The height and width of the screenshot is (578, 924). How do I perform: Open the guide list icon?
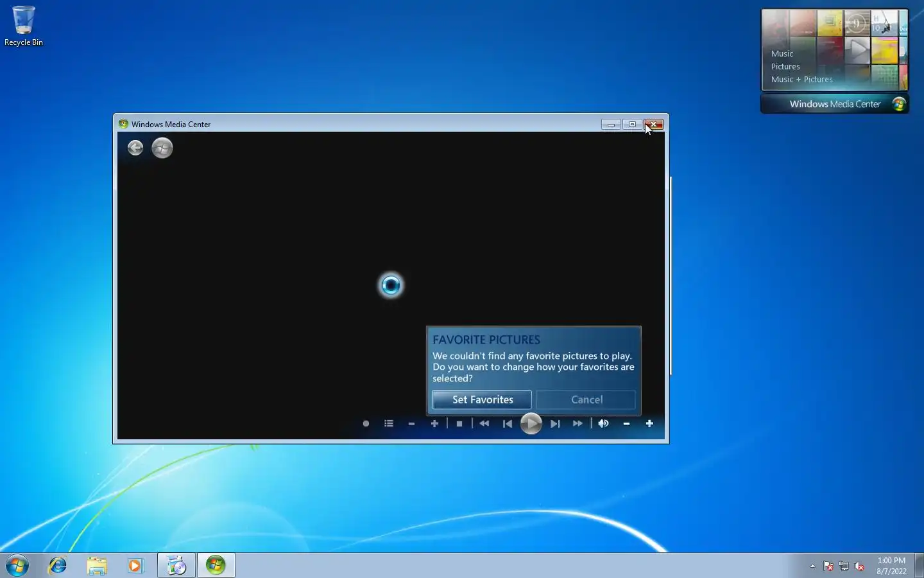coord(389,424)
